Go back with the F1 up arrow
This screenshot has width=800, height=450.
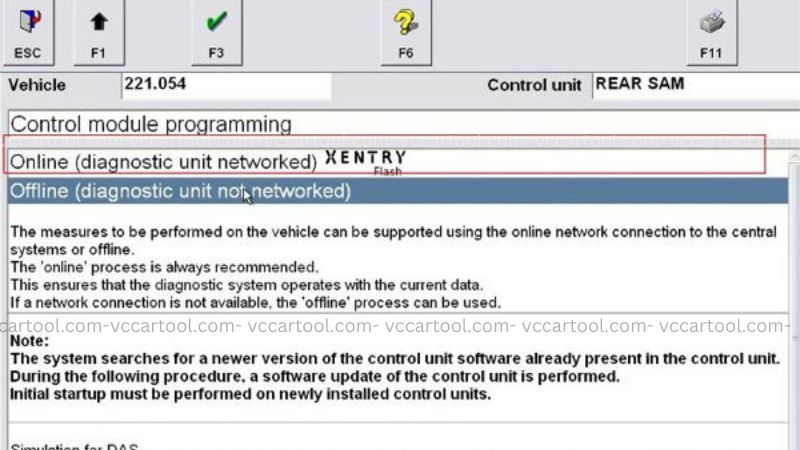(98, 32)
